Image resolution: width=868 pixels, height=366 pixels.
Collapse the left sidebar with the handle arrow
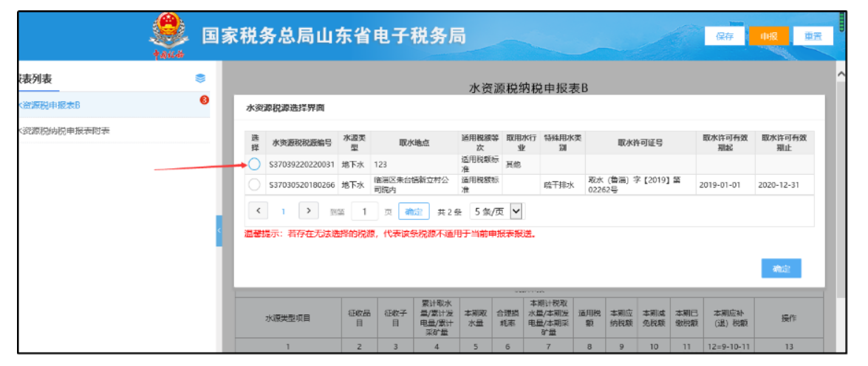click(219, 232)
